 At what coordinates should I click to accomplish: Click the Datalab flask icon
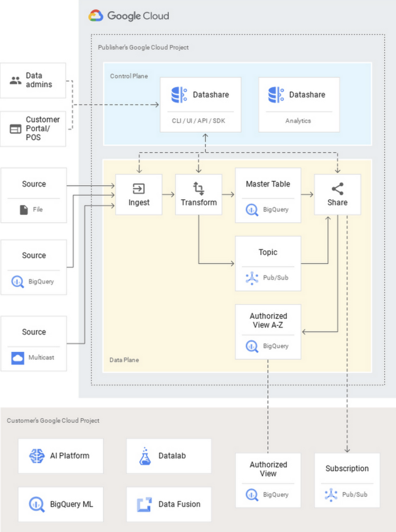point(145,456)
